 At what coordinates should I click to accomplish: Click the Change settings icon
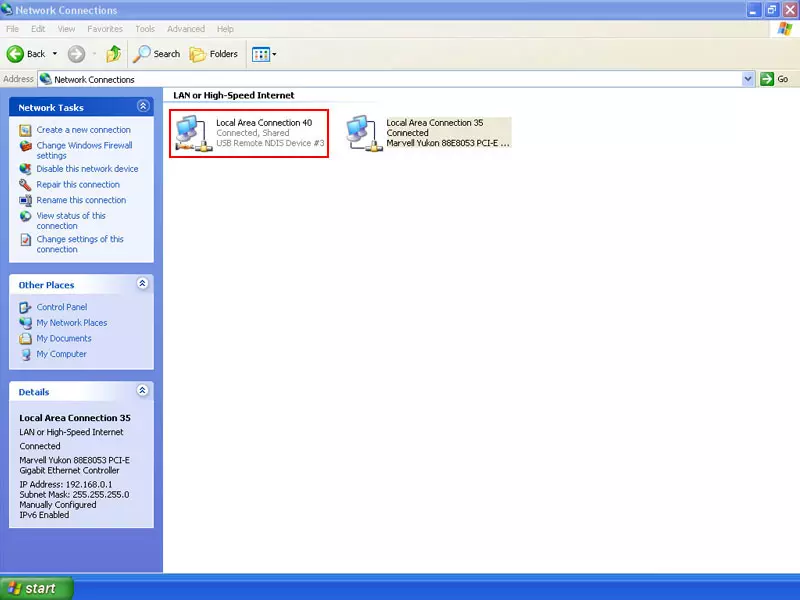pyautogui.click(x=25, y=240)
